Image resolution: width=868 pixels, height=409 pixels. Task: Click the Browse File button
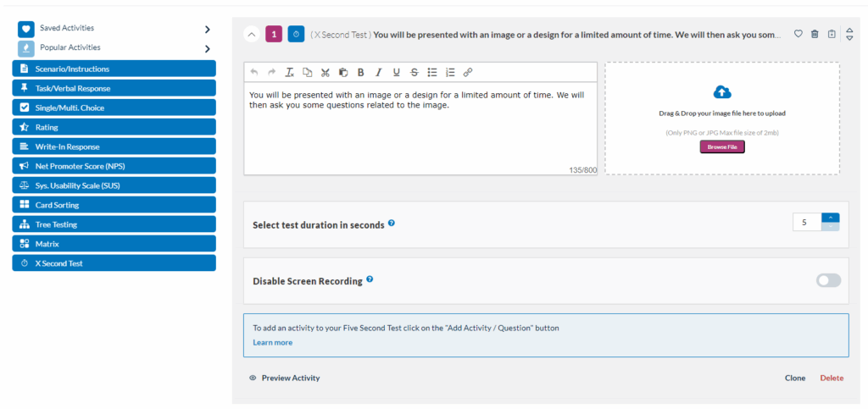coord(721,146)
